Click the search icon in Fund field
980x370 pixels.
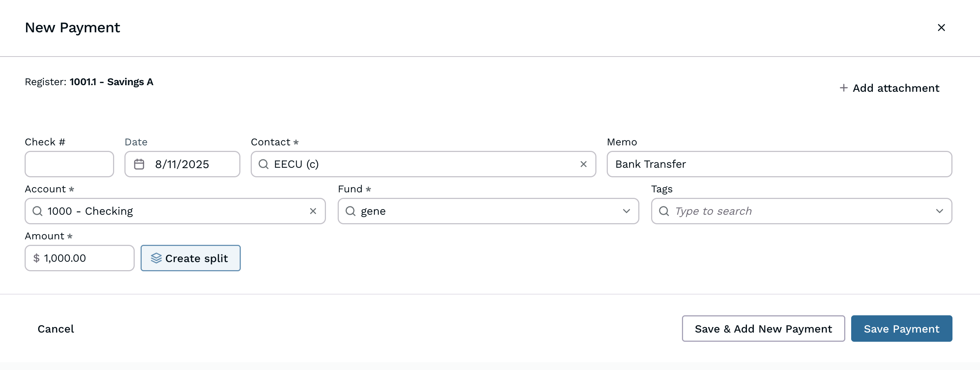[x=351, y=211]
